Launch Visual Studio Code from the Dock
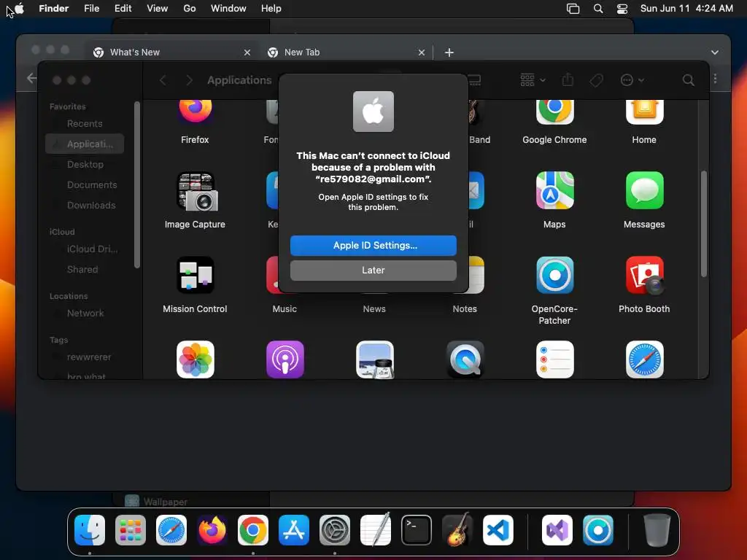Image resolution: width=747 pixels, height=560 pixels. click(x=498, y=530)
